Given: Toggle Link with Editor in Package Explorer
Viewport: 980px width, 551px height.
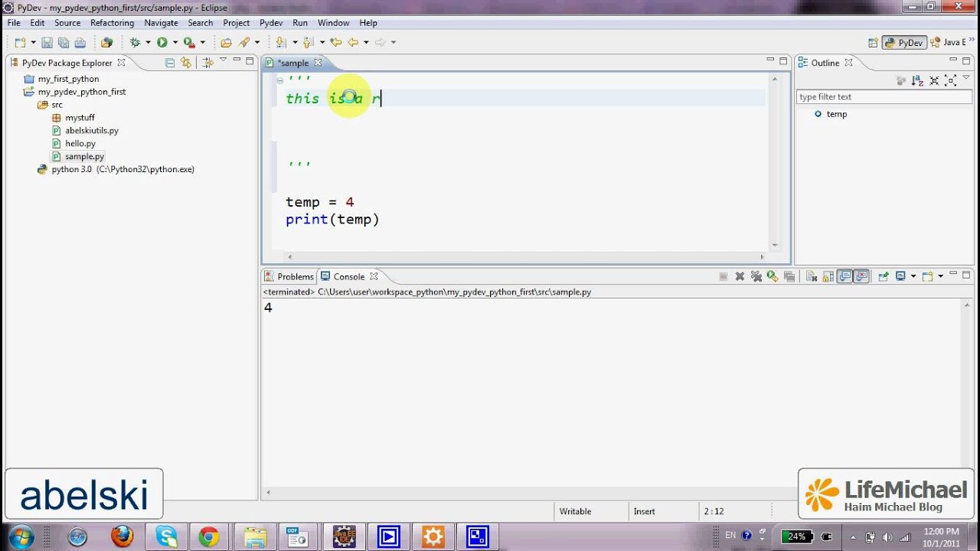Looking at the screenshot, I should [186, 63].
